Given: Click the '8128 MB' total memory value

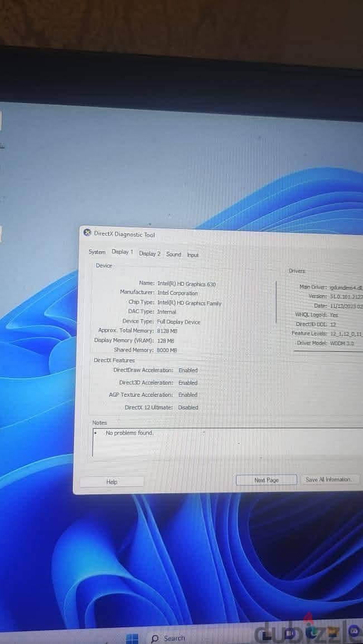Looking at the screenshot, I should (167, 331).
